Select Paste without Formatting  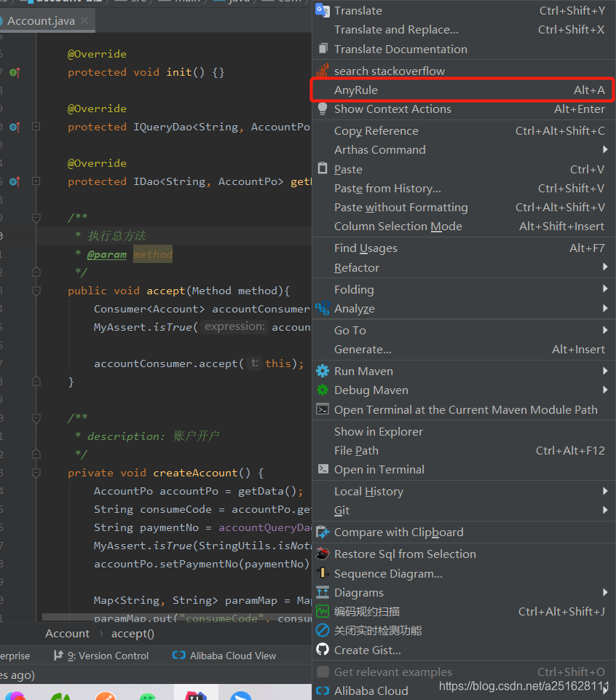coord(463,207)
